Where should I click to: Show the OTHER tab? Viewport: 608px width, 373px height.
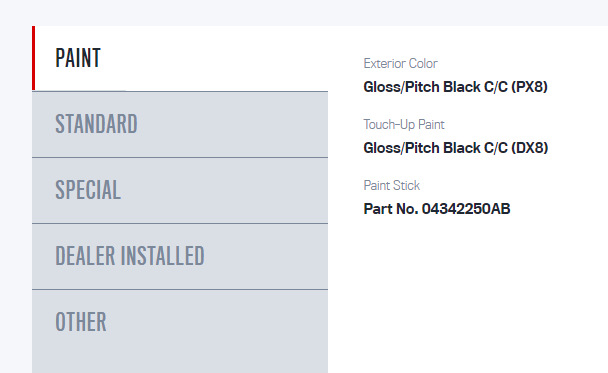pos(180,322)
